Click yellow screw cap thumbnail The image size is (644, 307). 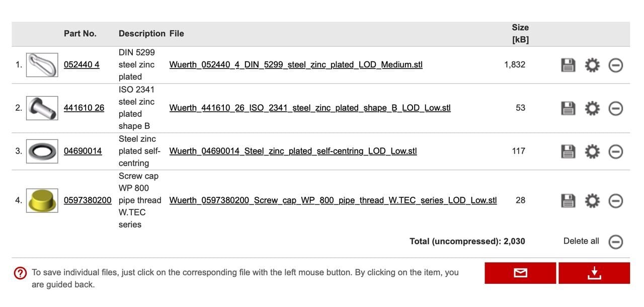click(42, 200)
